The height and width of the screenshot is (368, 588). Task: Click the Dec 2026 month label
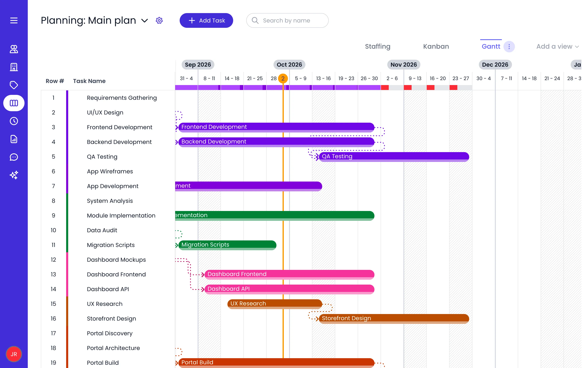495,65
